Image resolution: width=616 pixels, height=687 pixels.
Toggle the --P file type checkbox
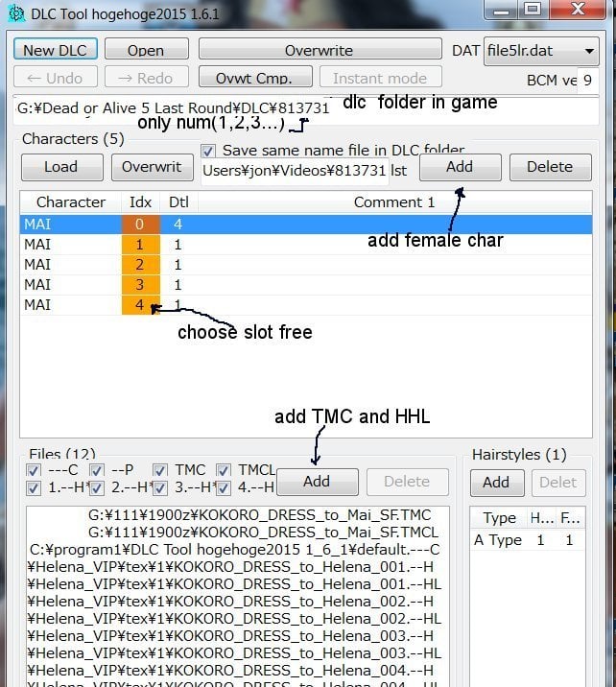tap(96, 470)
